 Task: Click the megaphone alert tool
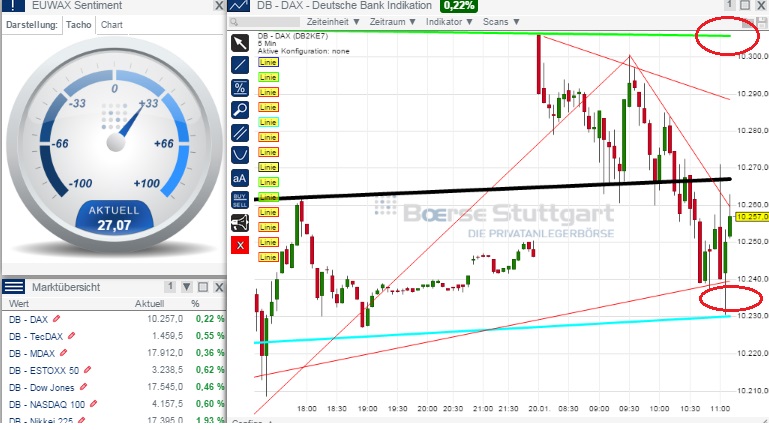[x=240, y=223]
